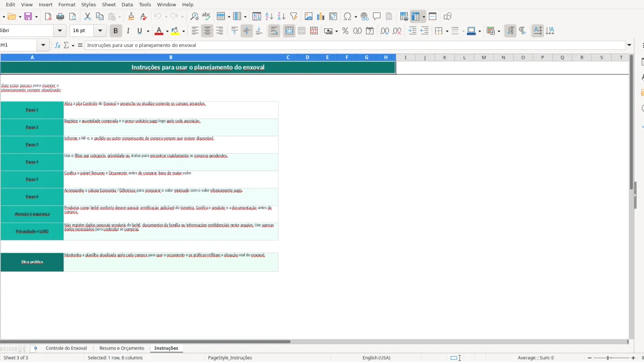Image resolution: width=644 pixels, height=362 pixels.
Task: Select the Clone Formatting paintbrush
Action: [x=131, y=17]
